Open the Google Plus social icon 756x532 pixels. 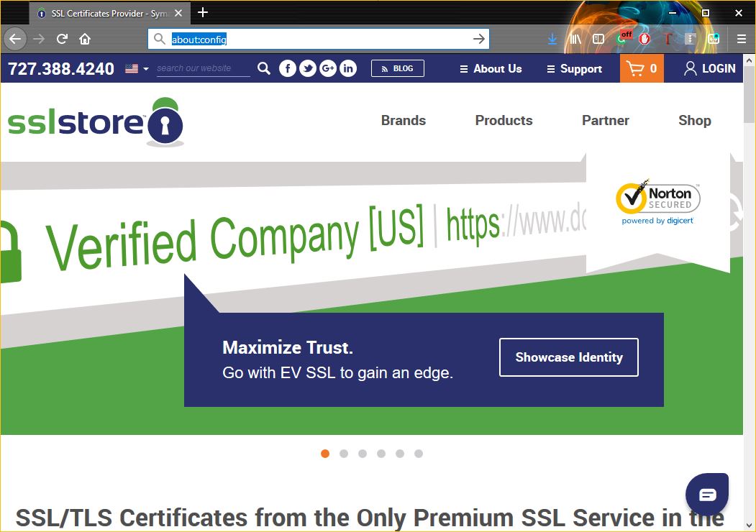[x=328, y=68]
